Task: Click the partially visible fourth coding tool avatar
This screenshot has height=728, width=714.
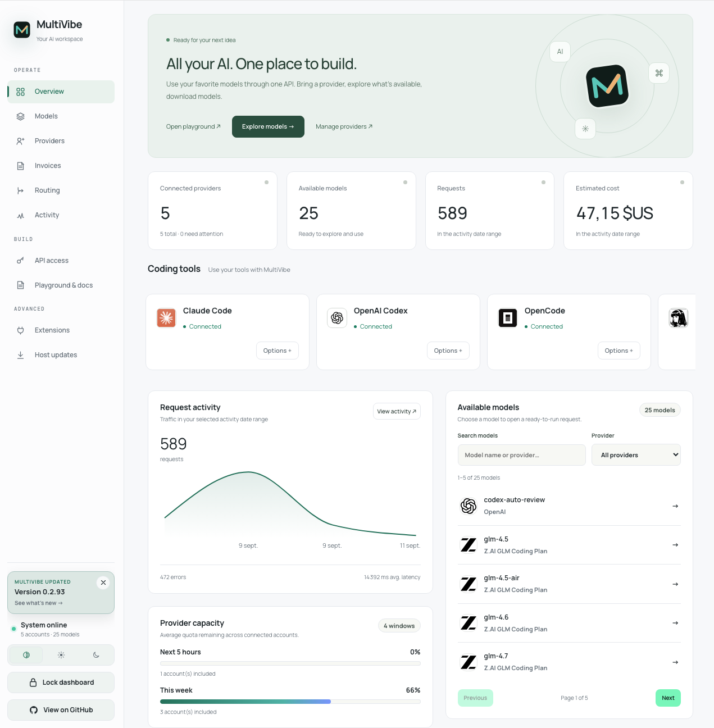Action: click(679, 318)
